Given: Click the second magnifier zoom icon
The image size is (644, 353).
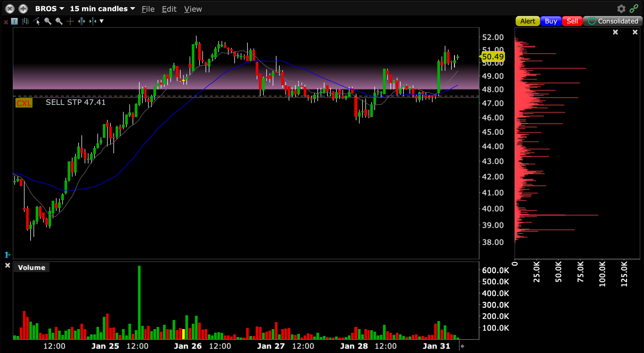Looking at the screenshot, I should point(59,21).
